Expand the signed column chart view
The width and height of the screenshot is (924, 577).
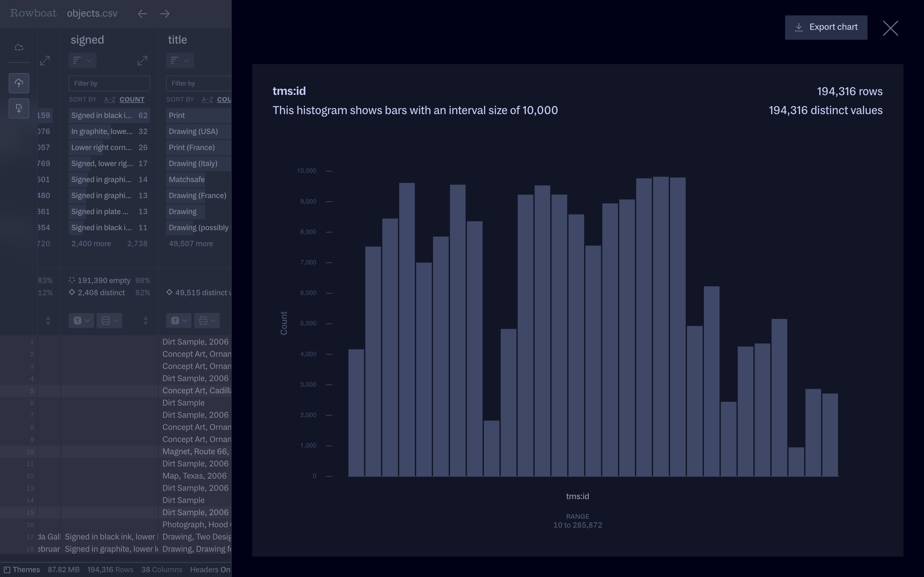pos(142,60)
